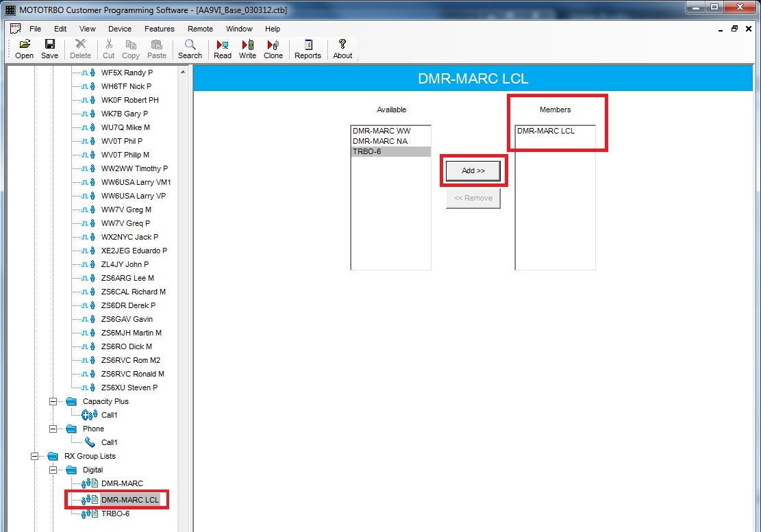Screen dimensions: 761x532
Task: Click the TRBO-6 group list icon
Action: coord(90,514)
